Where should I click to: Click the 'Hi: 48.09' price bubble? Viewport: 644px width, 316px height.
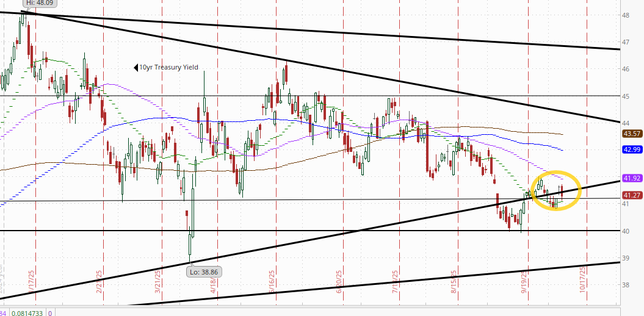coord(39,2)
